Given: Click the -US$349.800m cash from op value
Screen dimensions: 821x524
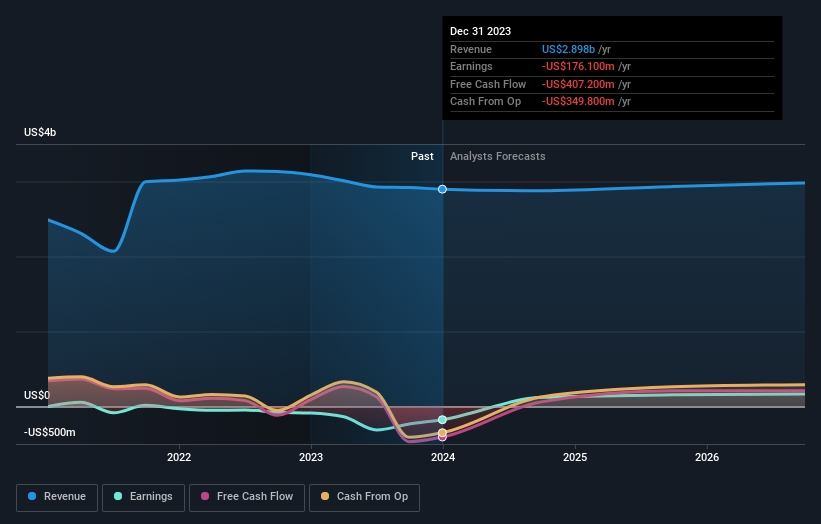Looking at the screenshot, I should click(x=578, y=102).
